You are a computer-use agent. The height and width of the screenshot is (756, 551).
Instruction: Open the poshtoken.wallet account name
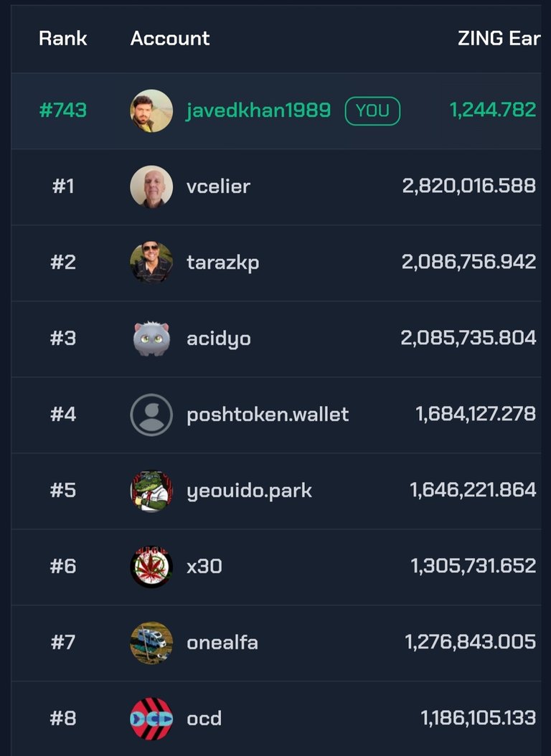click(x=268, y=415)
